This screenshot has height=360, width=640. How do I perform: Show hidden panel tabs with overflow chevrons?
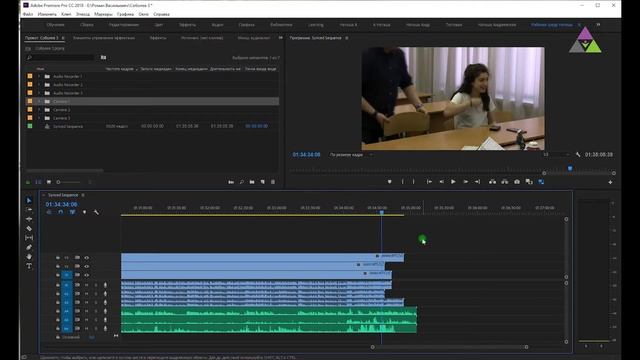coord(280,38)
